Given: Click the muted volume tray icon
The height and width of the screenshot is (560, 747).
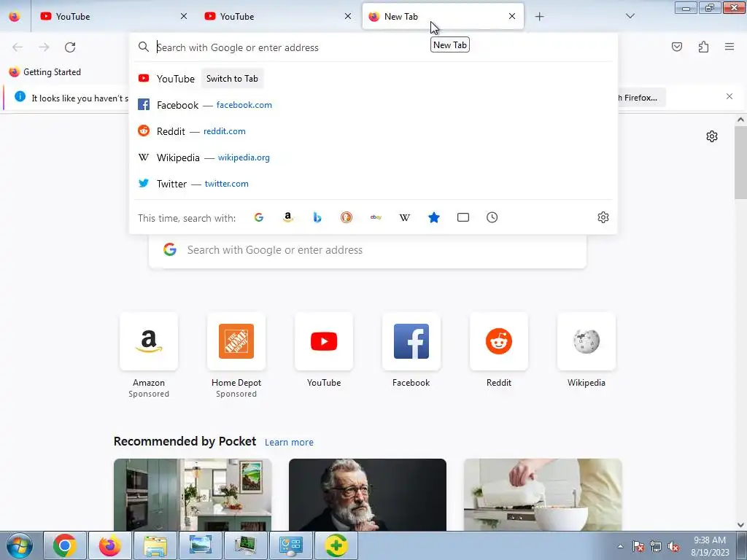Looking at the screenshot, I should point(673,546).
